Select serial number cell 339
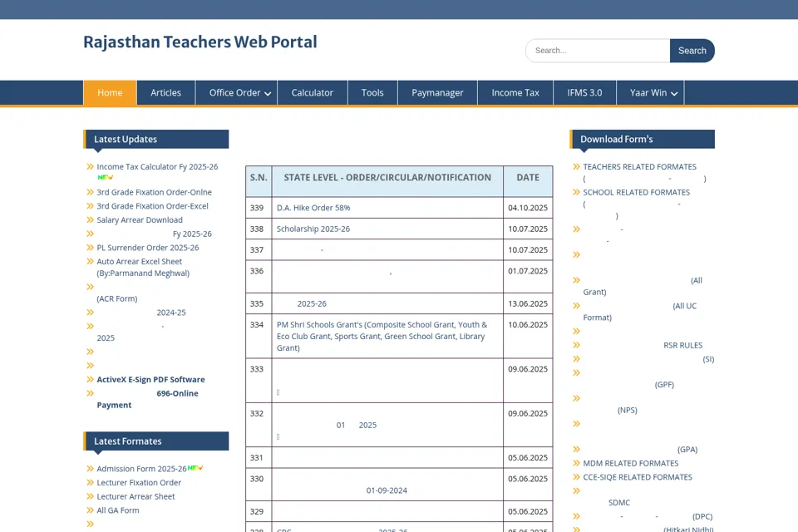The width and height of the screenshot is (798, 532). point(259,208)
